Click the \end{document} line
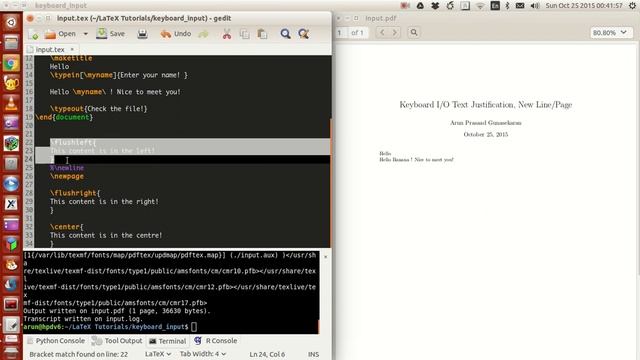Image resolution: width=640 pixels, height=360 pixels. tap(64, 117)
